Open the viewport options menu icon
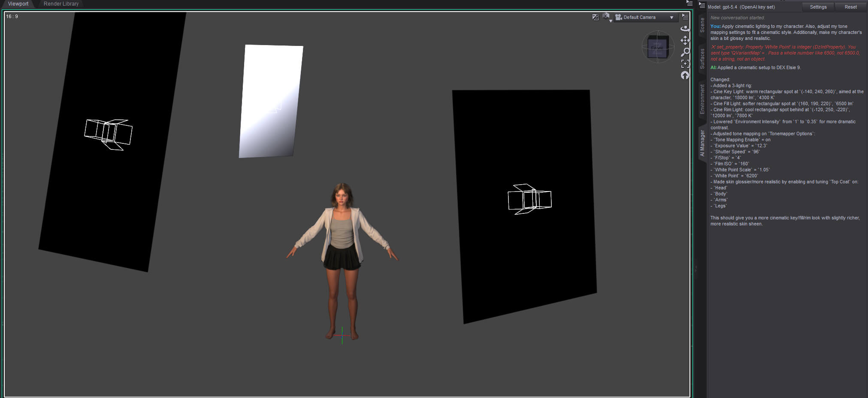Viewport: 868px width, 398px height. [x=685, y=17]
